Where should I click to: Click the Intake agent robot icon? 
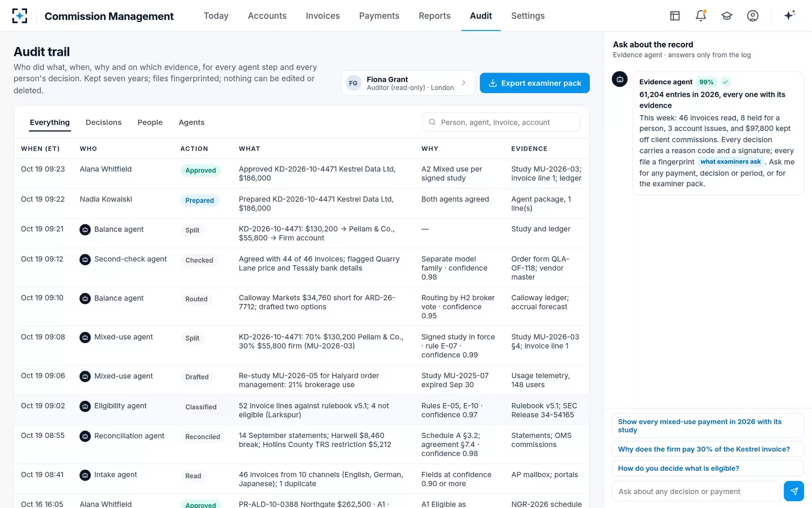pyautogui.click(x=85, y=475)
